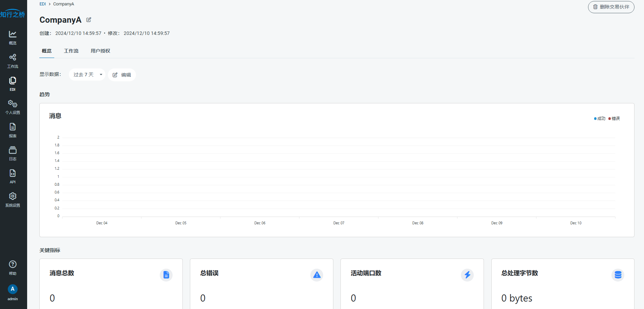Click the 消息总数 card title
The height and width of the screenshot is (309, 644).
click(x=62, y=273)
